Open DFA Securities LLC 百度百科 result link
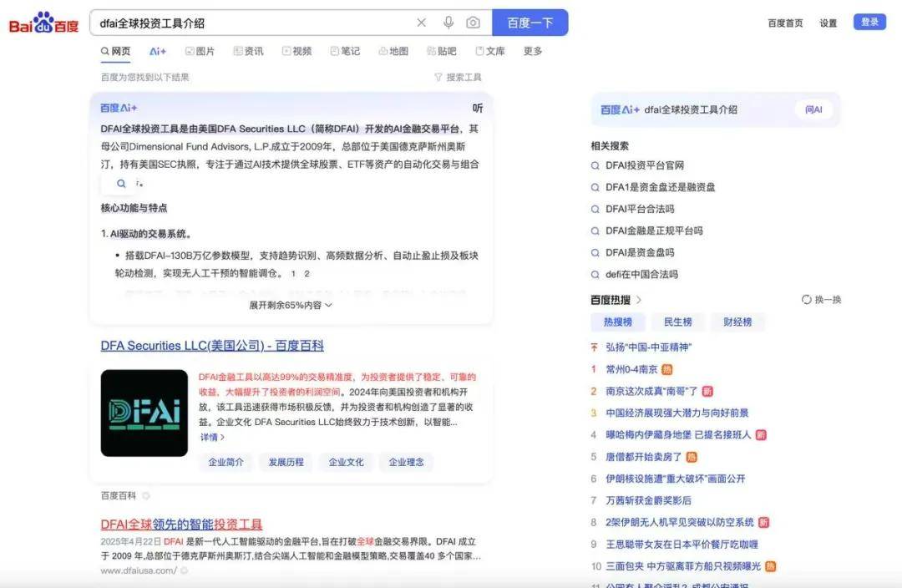This screenshot has width=902, height=588. pyautogui.click(x=212, y=346)
